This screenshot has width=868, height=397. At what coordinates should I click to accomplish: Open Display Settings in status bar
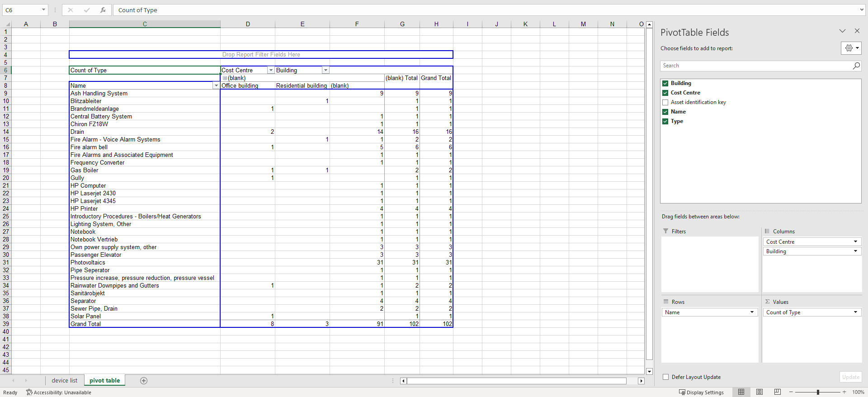click(x=701, y=392)
